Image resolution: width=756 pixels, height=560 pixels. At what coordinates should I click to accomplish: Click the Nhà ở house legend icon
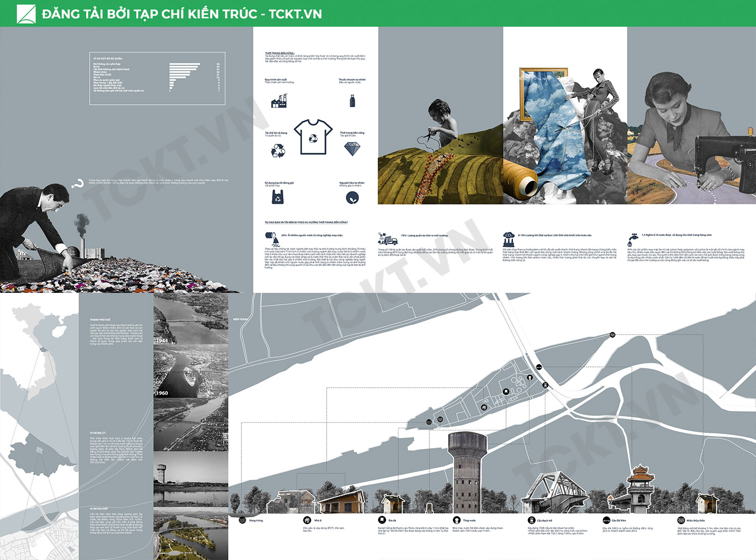[307, 520]
